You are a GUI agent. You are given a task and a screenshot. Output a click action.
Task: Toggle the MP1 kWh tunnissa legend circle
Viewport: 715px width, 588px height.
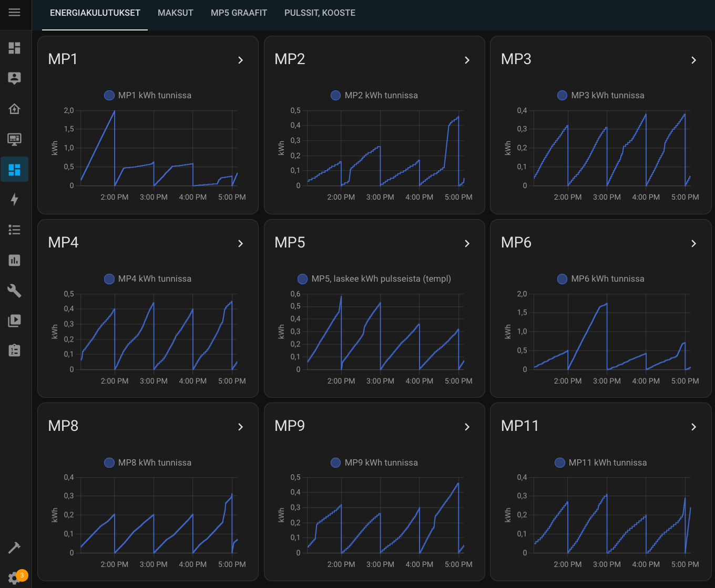[x=109, y=95]
